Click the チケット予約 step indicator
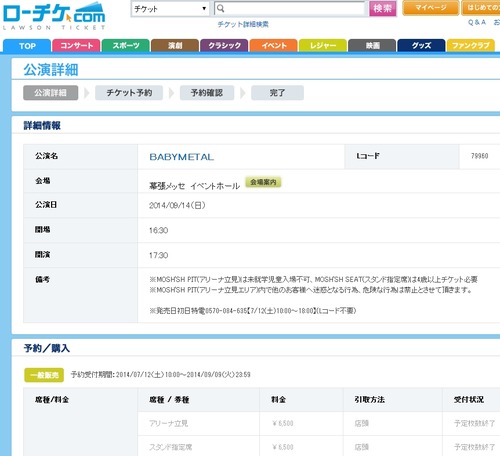Image resolution: width=500 pixels, height=456 pixels. 129,93
